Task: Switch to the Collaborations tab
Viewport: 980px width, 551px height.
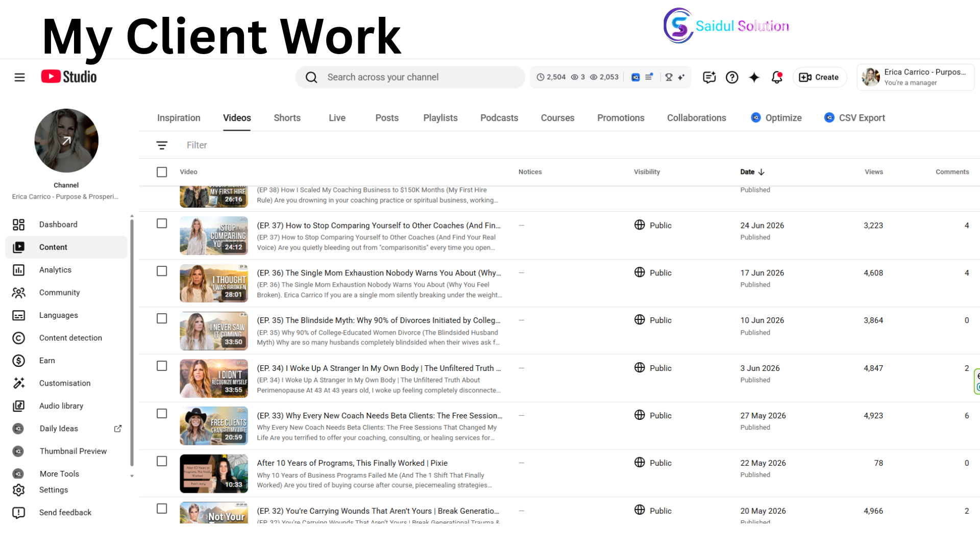Action: click(696, 118)
